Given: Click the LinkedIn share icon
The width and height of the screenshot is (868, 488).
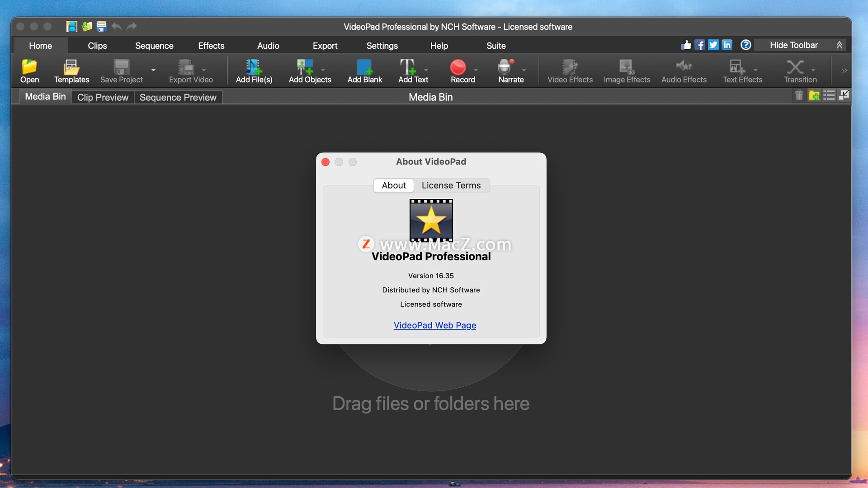Looking at the screenshot, I should point(726,45).
